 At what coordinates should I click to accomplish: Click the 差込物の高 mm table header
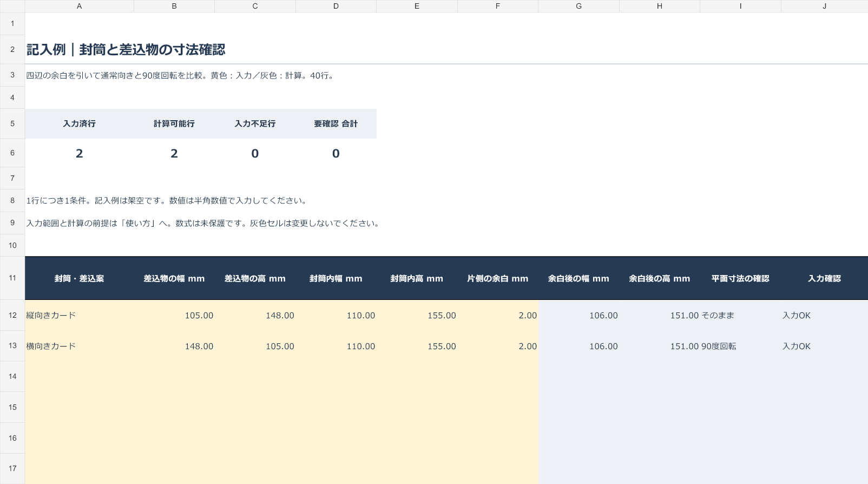255,278
